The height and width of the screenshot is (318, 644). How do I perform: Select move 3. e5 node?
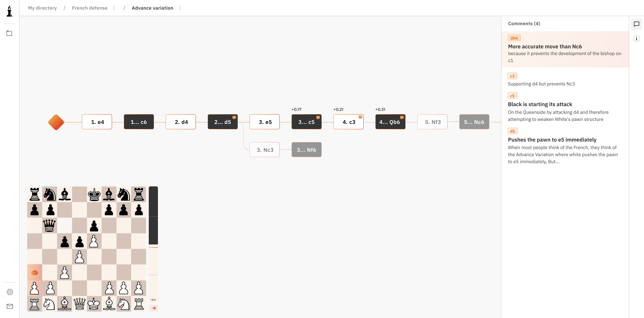pyautogui.click(x=265, y=122)
